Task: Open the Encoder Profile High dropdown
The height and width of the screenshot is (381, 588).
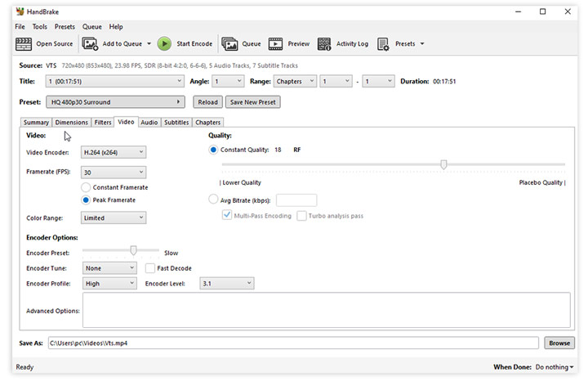Action: point(109,284)
